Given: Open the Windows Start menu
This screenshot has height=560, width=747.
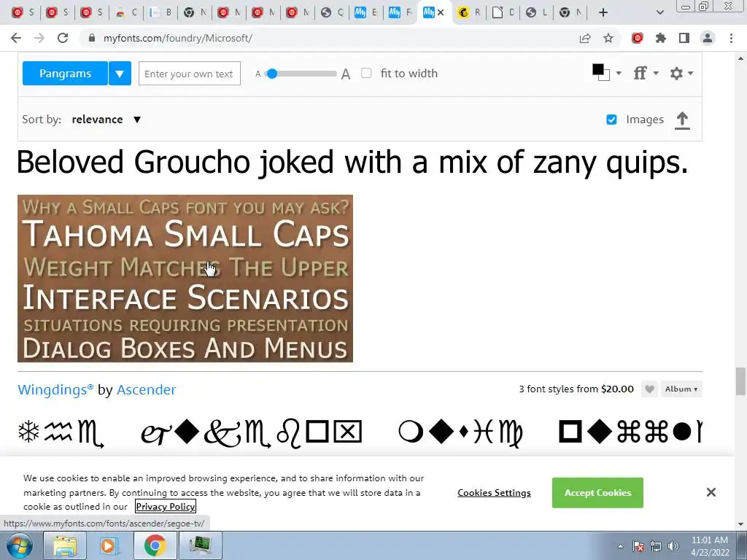Looking at the screenshot, I should pos(19,545).
